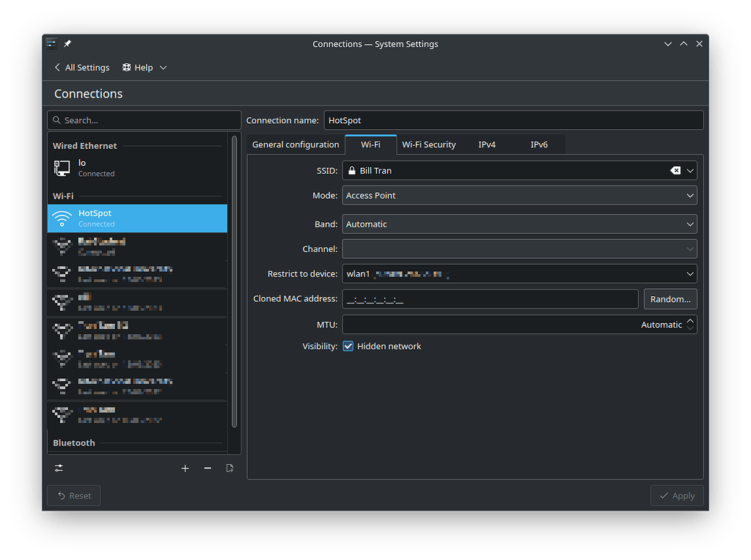
Task: Clear the SSID field with the erase icon
Action: tap(675, 171)
